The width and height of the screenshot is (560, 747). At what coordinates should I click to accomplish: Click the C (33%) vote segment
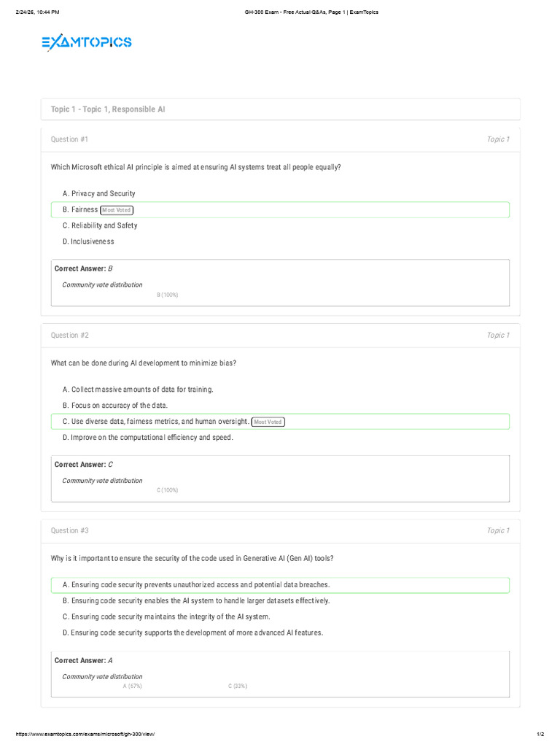tap(237, 686)
